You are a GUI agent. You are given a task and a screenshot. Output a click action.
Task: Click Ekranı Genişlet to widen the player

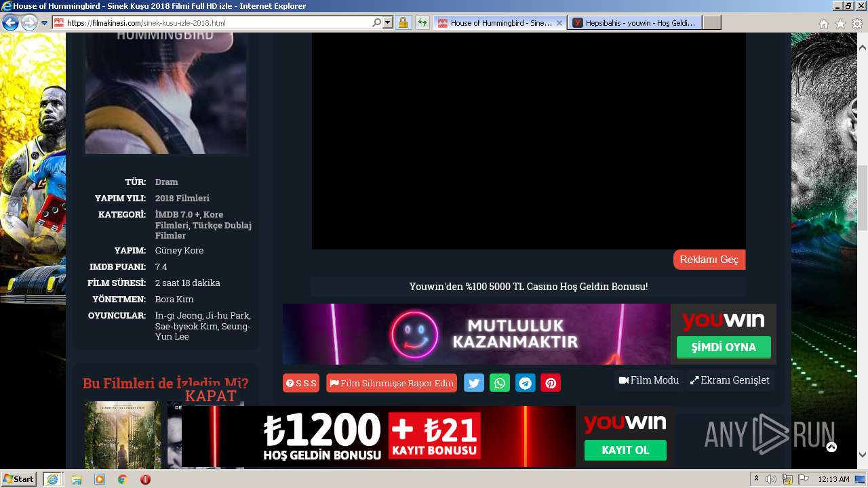point(730,380)
